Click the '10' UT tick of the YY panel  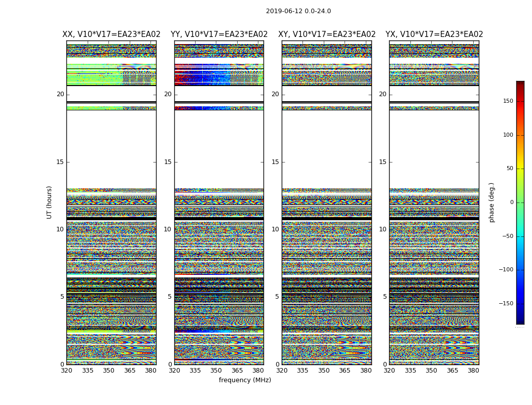point(168,229)
